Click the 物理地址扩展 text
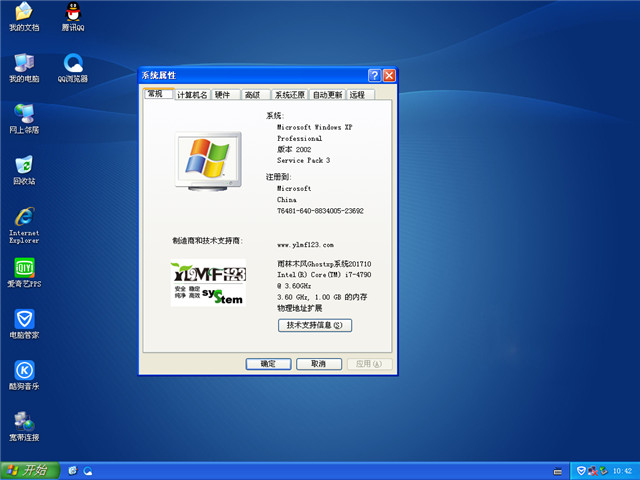This screenshot has width=640, height=480. coord(300,308)
